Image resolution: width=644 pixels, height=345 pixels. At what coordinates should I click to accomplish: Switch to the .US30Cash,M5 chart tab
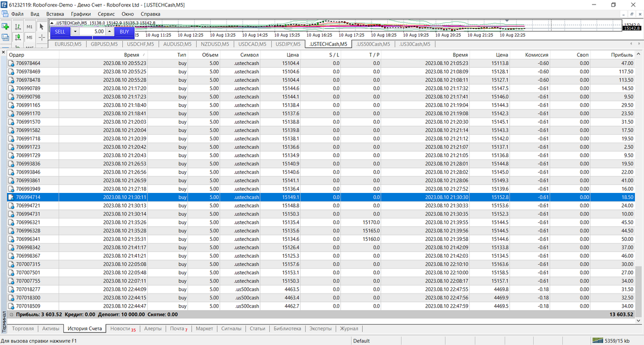(x=415, y=44)
